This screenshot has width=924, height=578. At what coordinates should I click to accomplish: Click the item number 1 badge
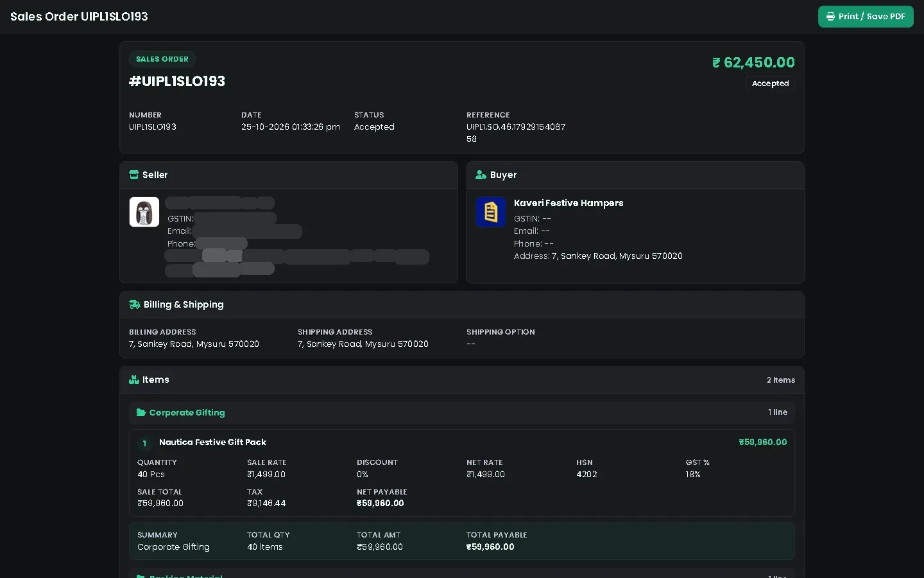[144, 443]
